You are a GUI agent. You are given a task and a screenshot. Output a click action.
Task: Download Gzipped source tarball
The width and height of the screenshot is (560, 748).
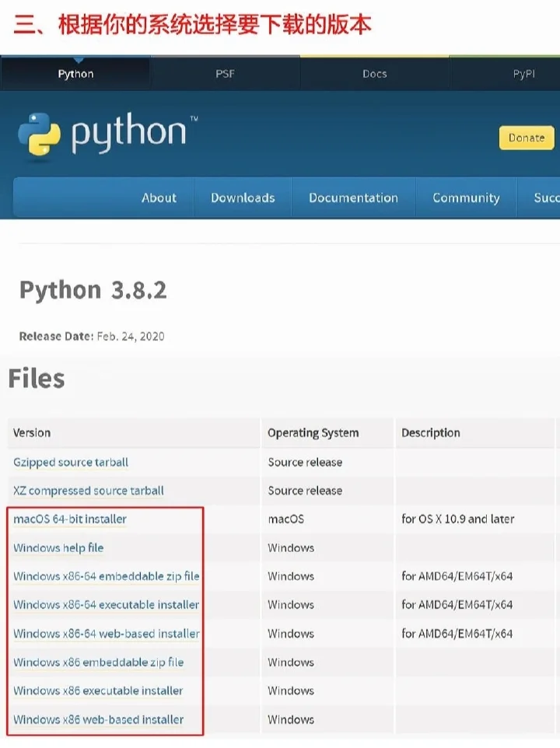pyautogui.click(x=71, y=463)
